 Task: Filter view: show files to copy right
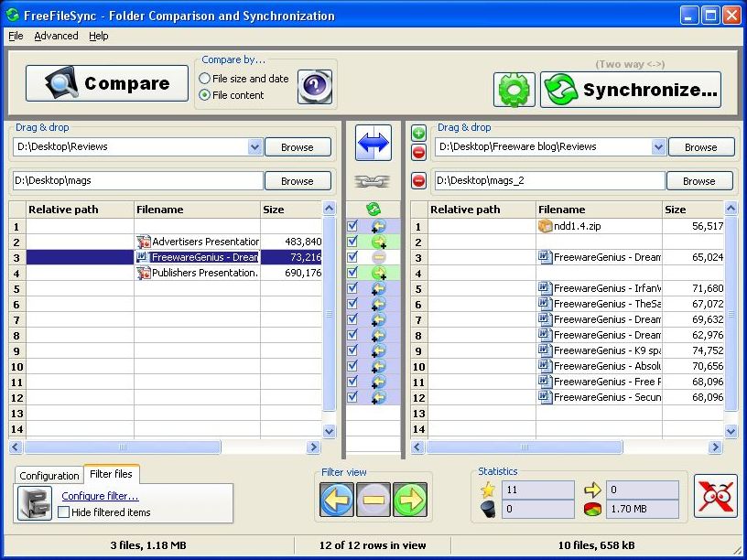(x=410, y=500)
